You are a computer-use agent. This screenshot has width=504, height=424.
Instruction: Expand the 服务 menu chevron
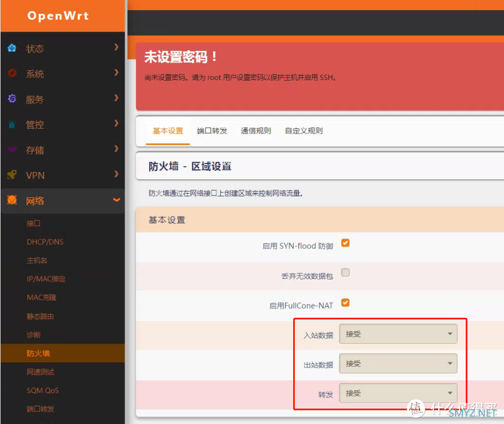[x=117, y=98]
